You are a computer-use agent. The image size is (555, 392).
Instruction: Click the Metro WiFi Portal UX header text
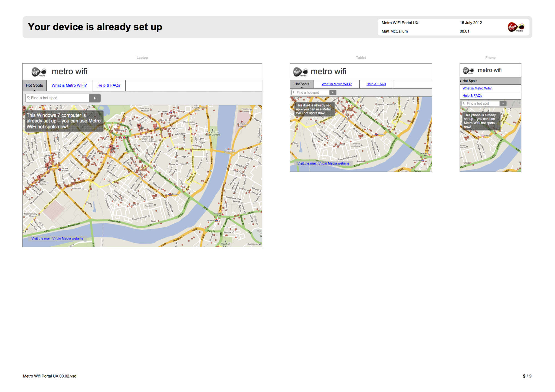pyautogui.click(x=400, y=23)
